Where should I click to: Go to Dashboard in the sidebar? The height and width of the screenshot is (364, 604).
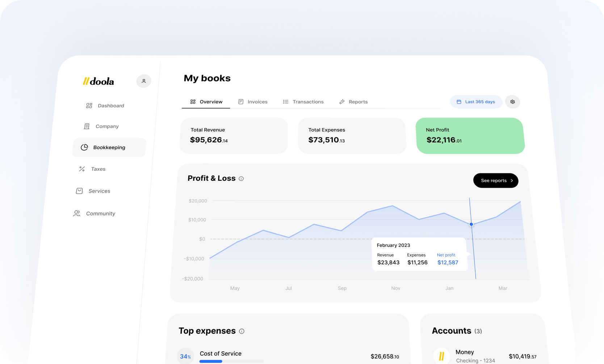tap(105, 106)
